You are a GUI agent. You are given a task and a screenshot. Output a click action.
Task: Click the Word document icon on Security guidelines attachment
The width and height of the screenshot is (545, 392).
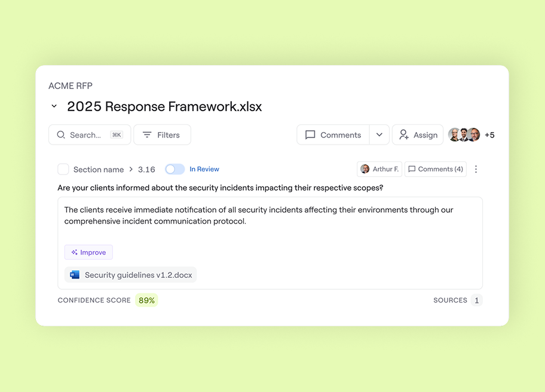(74, 274)
